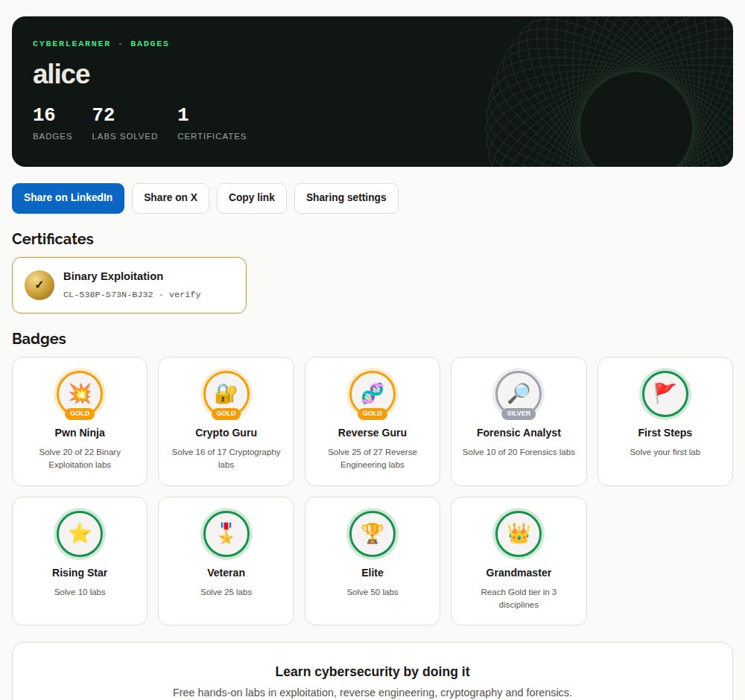Click the Reverse Guru badge title
Image resolution: width=745 pixels, height=700 pixels.
pyautogui.click(x=372, y=433)
